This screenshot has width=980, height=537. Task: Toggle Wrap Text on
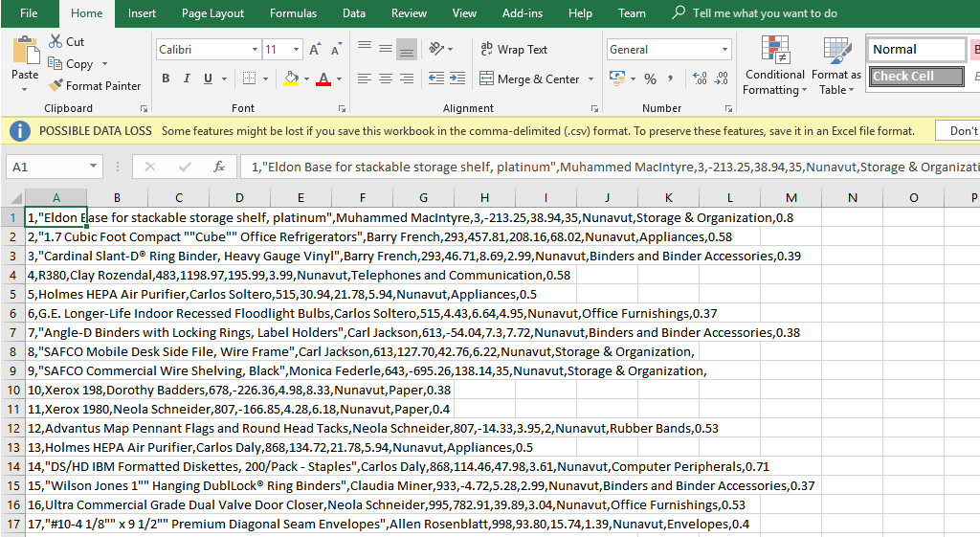(513, 50)
